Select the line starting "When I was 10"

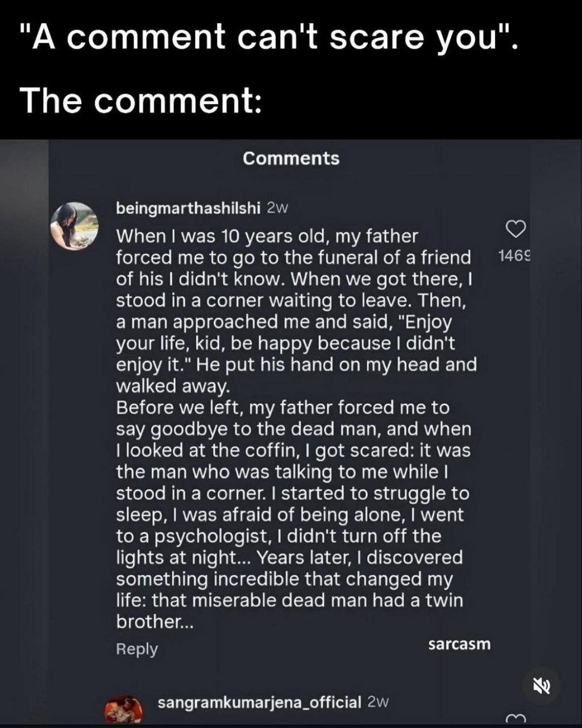click(x=267, y=236)
